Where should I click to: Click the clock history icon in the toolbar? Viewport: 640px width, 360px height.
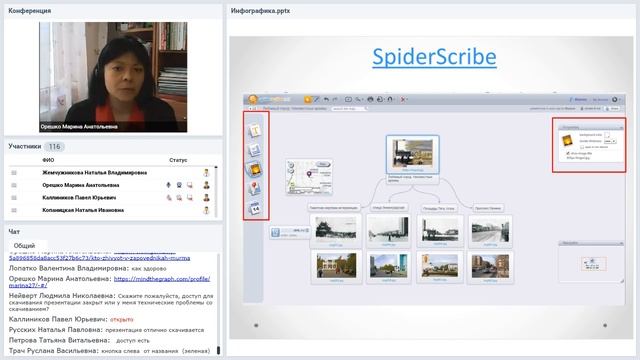[380, 99]
